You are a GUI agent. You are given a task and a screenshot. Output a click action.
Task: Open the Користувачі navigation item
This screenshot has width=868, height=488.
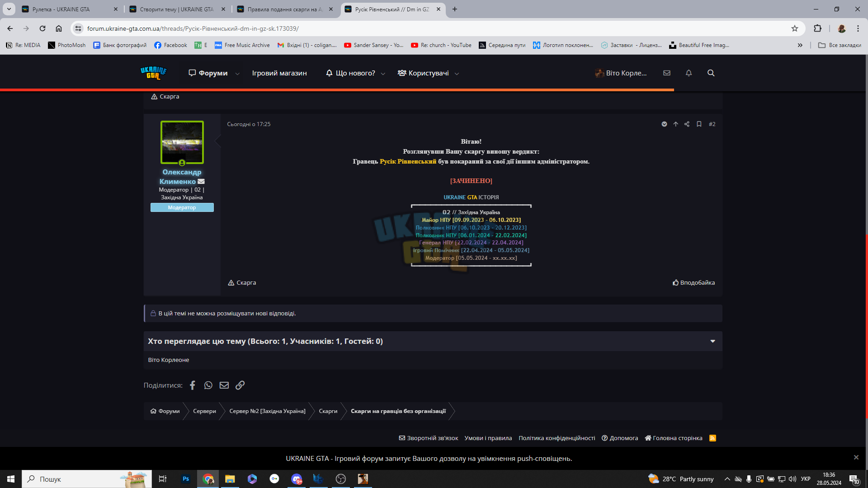coord(424,73)
